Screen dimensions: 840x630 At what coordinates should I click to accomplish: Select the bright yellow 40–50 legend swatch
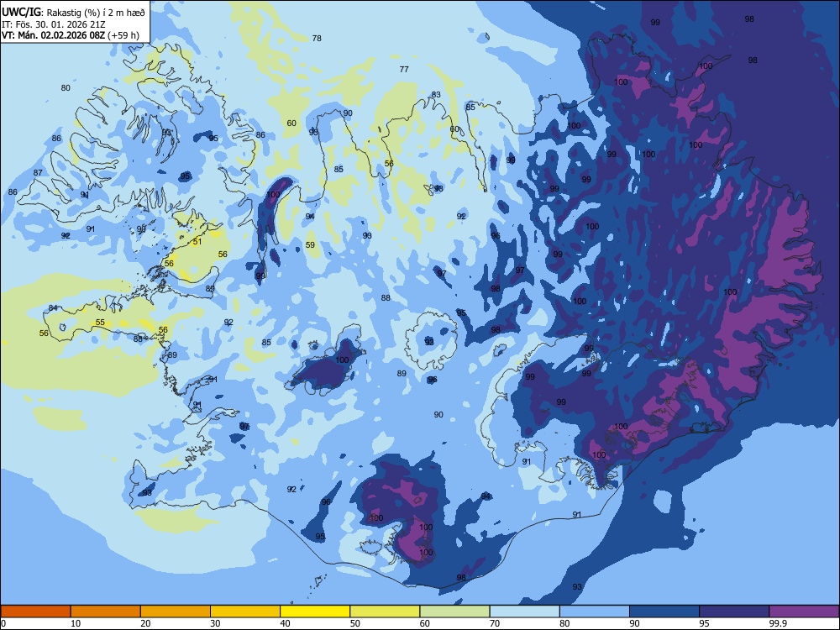point(315,612)
